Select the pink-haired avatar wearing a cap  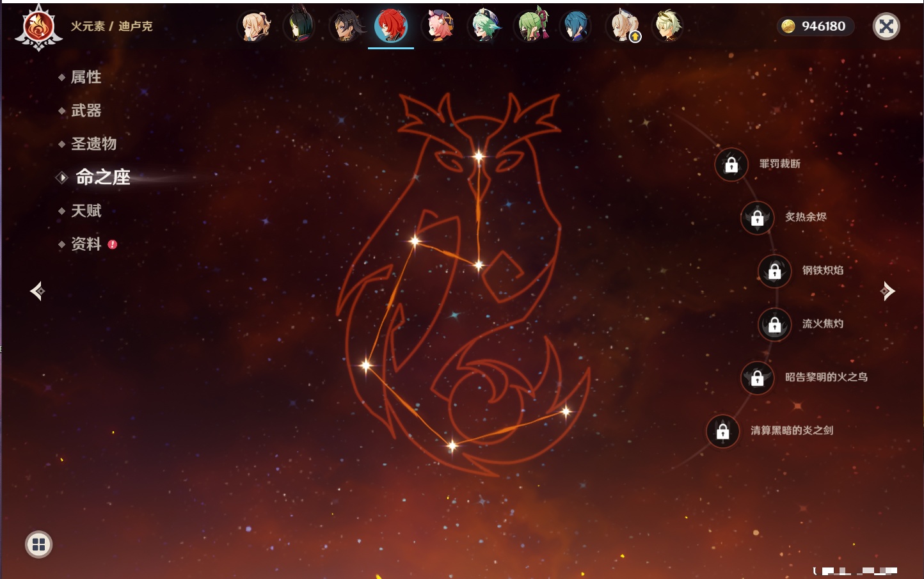(438, 26)
